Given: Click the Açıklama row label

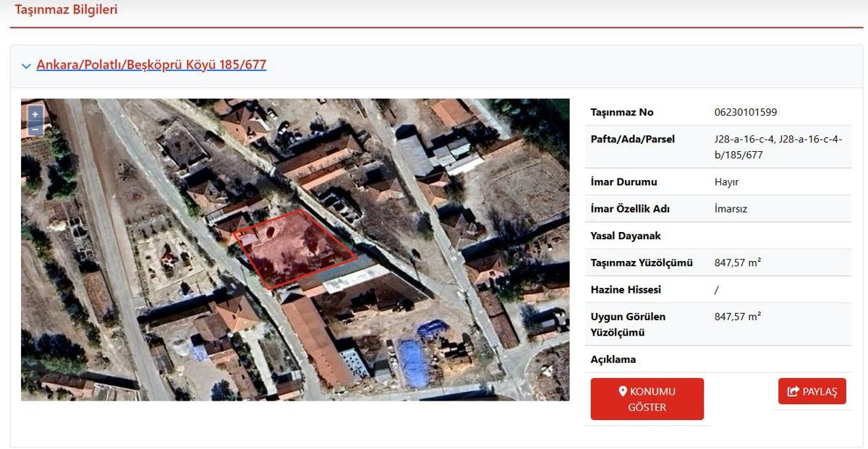Looking at the screenshot, I should click(613, 359).
